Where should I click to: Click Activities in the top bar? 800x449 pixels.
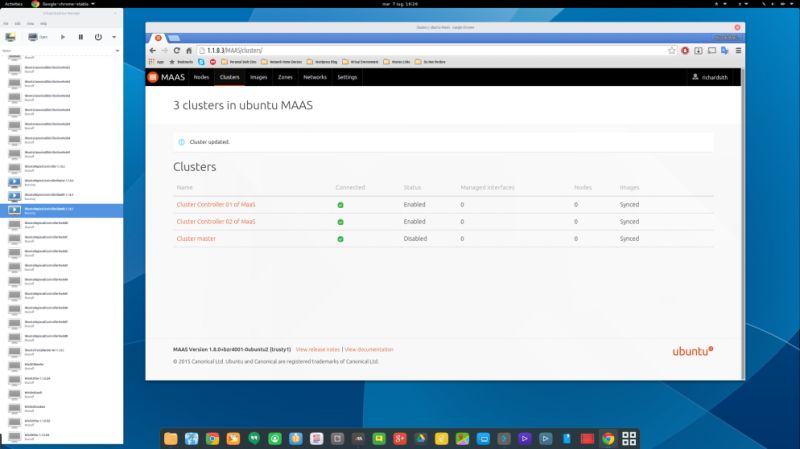pyautogui.click(x=13, y=4)
